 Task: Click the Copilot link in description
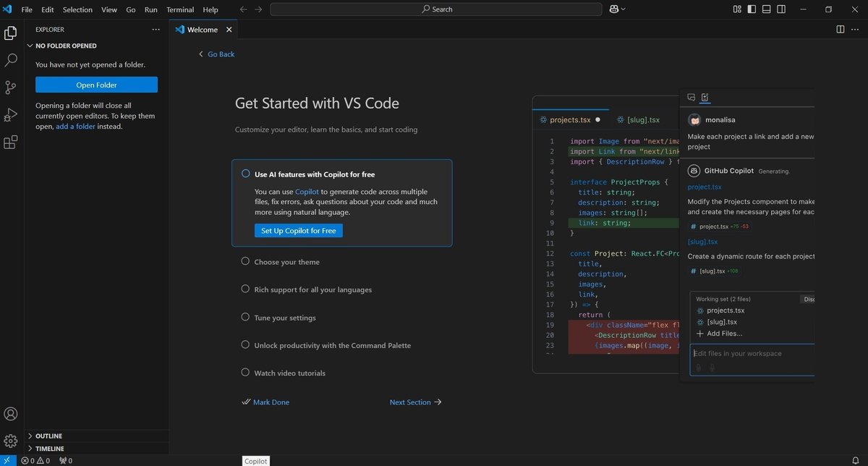307,192
